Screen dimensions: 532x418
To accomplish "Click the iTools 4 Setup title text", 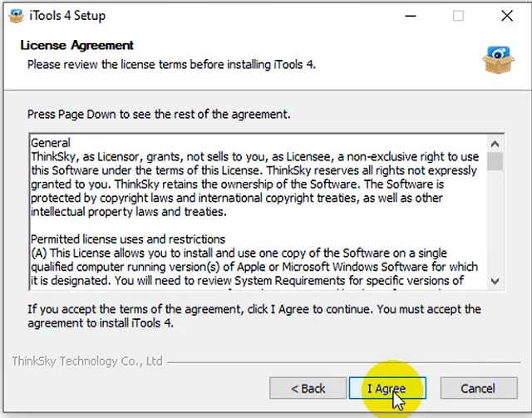I will tap(67, 16).
